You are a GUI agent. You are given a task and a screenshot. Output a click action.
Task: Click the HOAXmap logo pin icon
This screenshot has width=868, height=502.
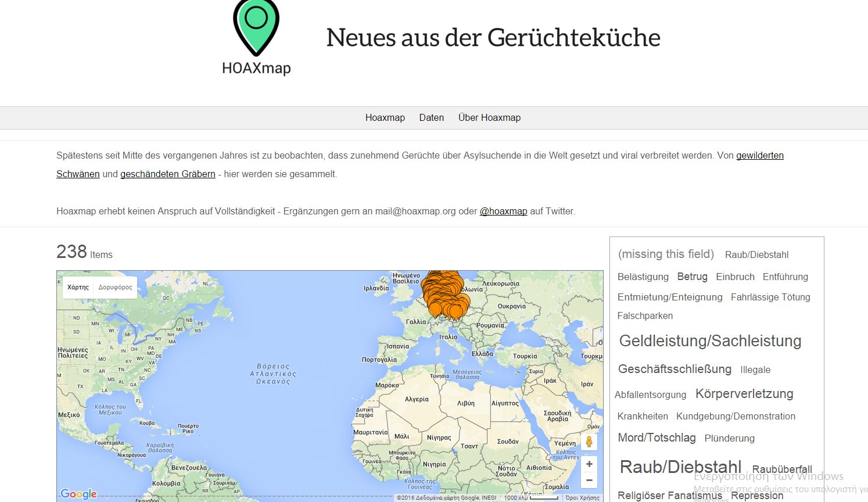tap(256, 23)
